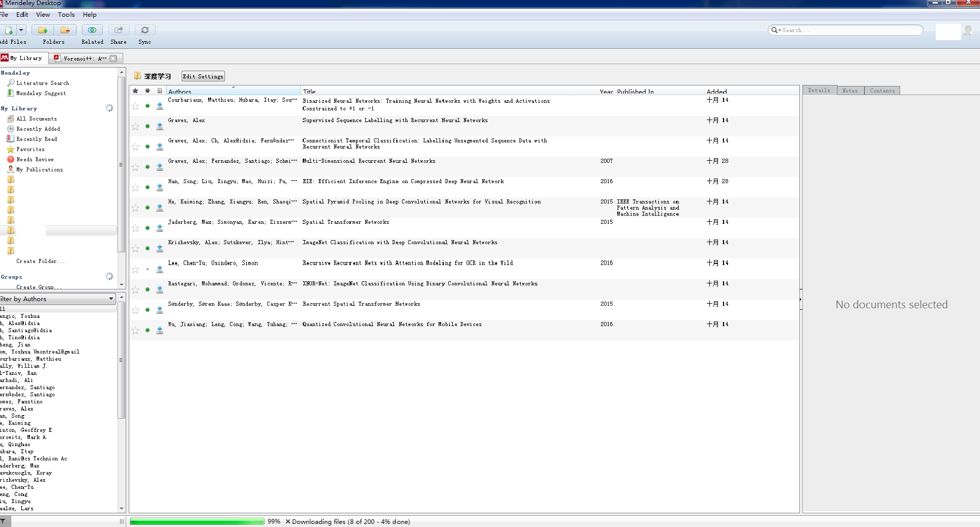980x527 pixels.
Task: Open the Filter by Authors dropdown
Action: [58, 299]
